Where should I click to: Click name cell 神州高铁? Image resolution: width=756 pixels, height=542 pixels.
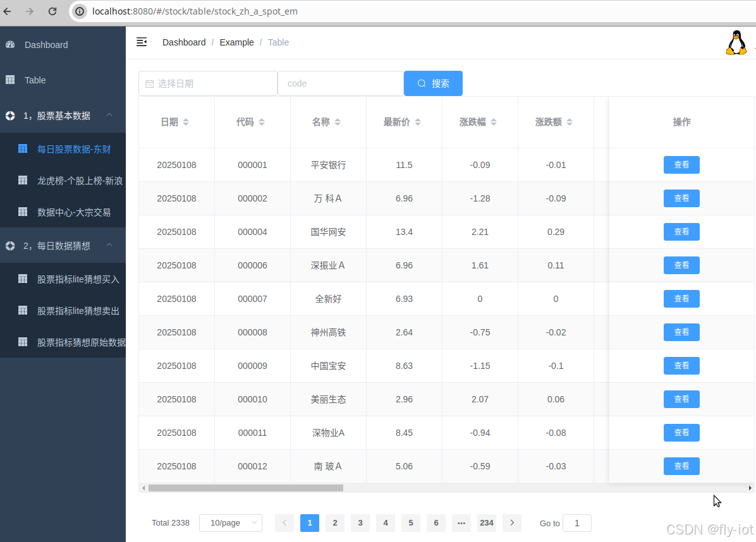coord(328,332)
